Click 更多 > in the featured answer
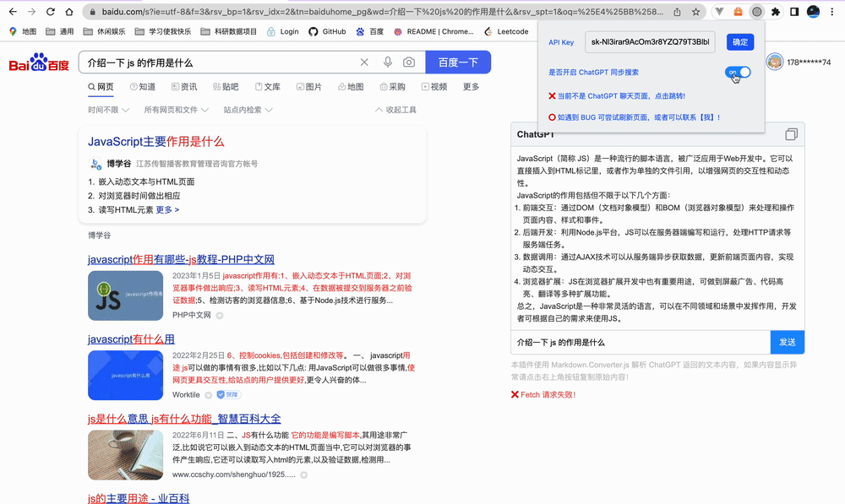Image resolution: width=845 pixels, height=504 pixels. click(167, 210)
